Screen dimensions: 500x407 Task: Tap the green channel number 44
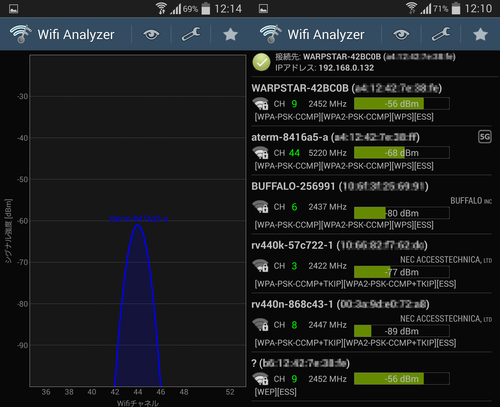(x=294, y=153)
